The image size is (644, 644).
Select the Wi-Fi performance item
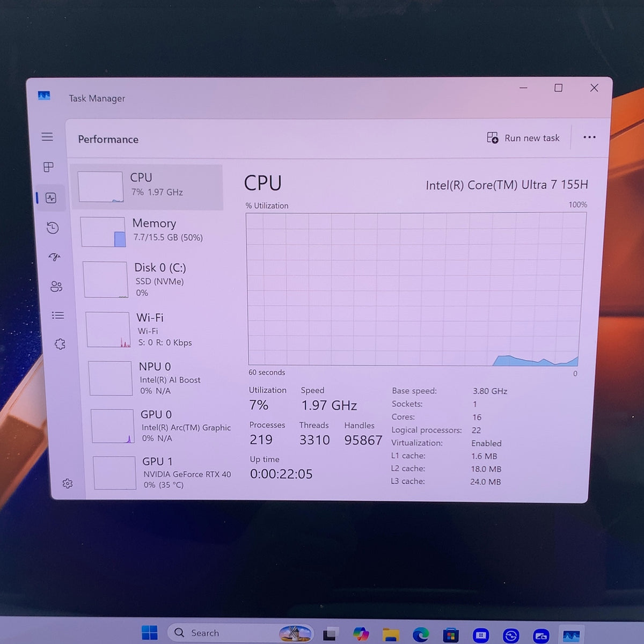point(156,330)
